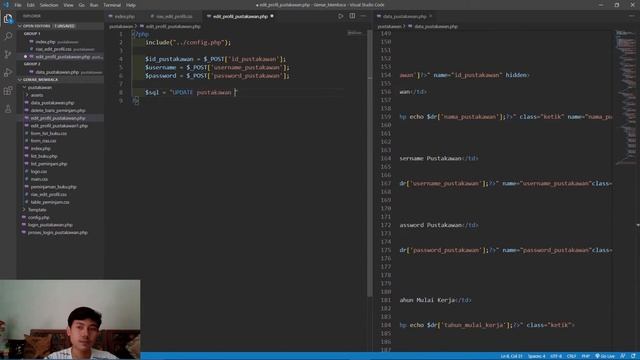Split the editor with the split icon

coord(352,16)
